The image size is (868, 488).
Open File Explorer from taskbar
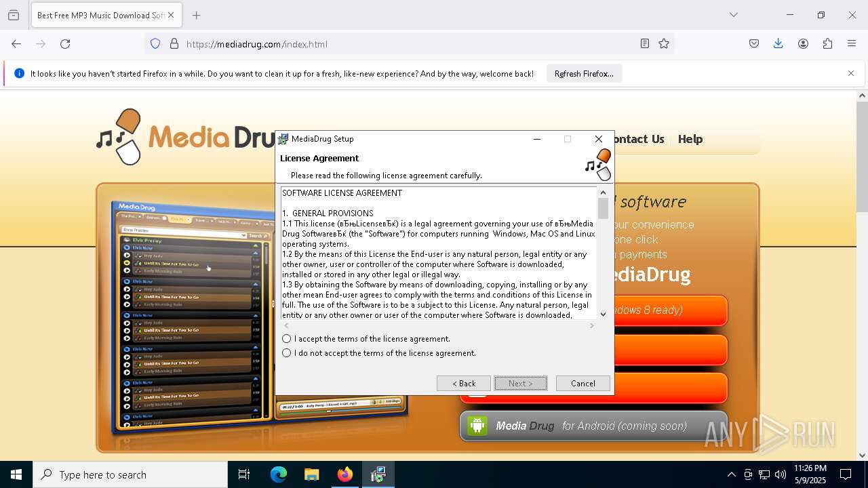point(312,474)
